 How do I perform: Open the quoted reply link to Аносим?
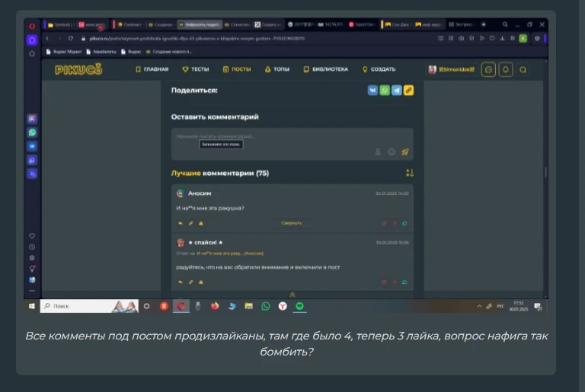[230, 253]
